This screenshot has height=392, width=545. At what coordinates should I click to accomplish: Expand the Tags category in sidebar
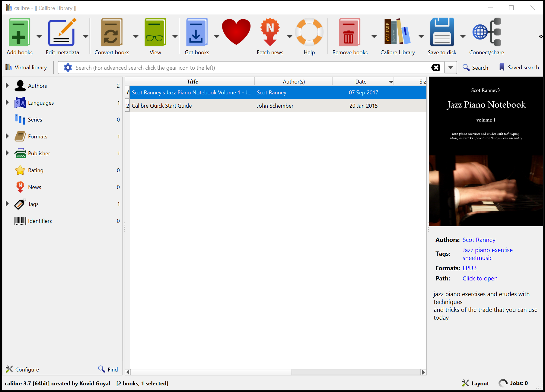[x=7, y=204]
